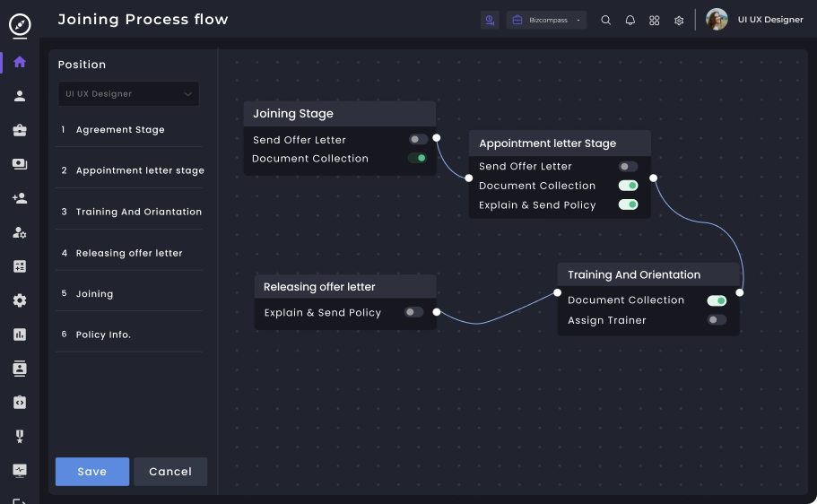Screen dimensions: 817x504
Task: Open the briefcase icon in the sidebar
Action: tap(20, 130)
